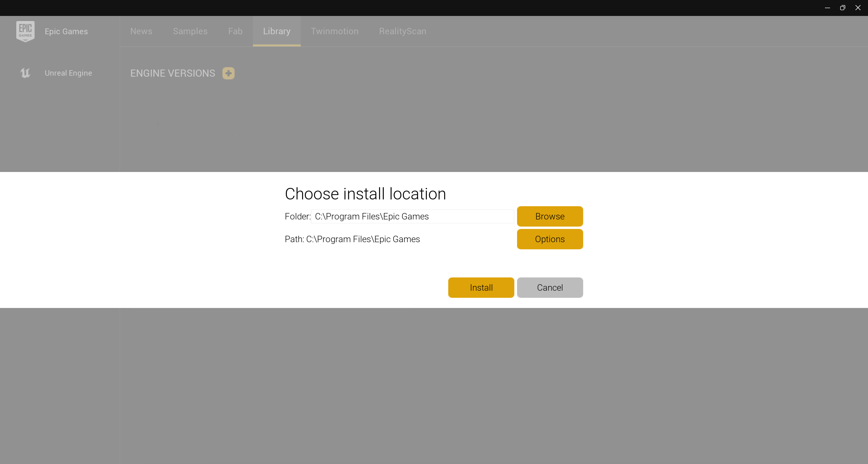Close the Epic Games launcher window
The width and height of the screenshot is (868, 464).
(x=858, y=7)
